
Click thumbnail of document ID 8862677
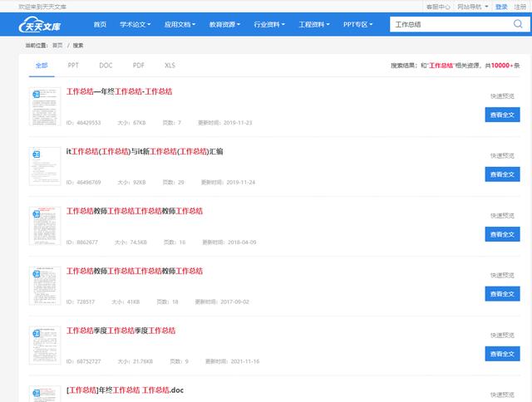pyautogui.click(x=45, y=226)
